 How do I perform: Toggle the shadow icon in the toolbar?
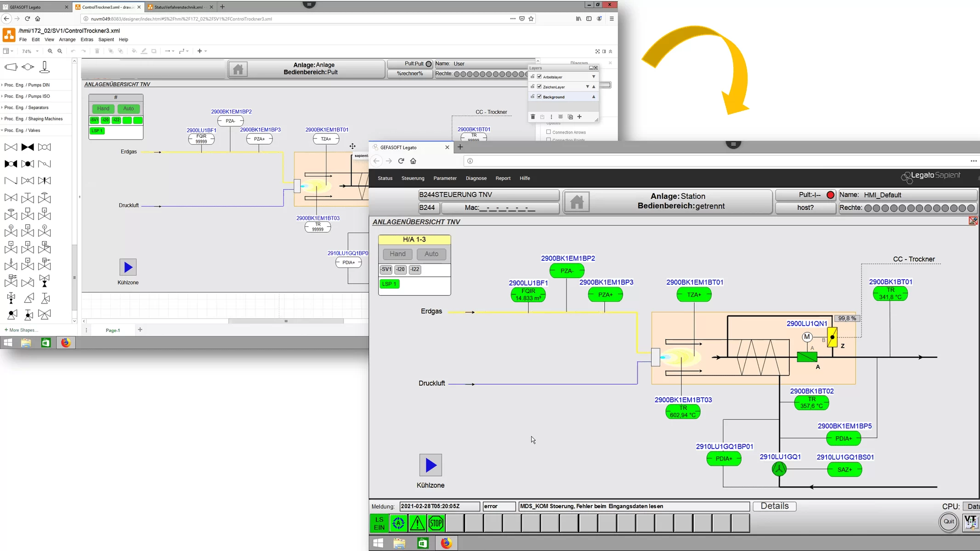(154, 51)
